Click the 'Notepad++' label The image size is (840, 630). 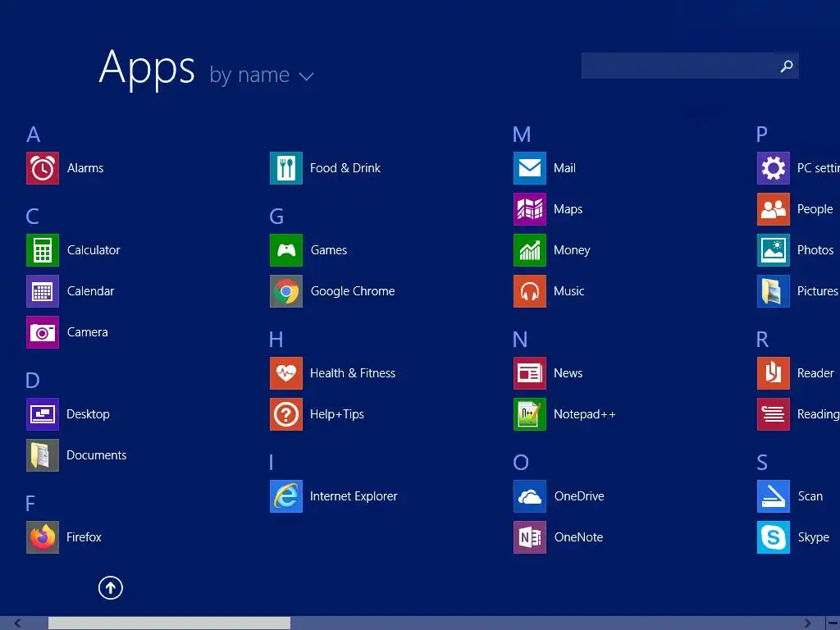(x=584, y=414)
